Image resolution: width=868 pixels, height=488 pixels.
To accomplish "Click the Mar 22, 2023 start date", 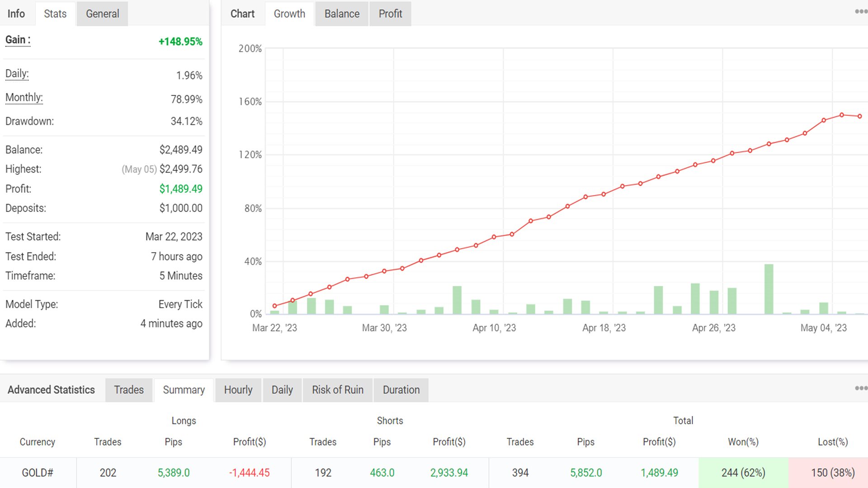I will point(174,237).
